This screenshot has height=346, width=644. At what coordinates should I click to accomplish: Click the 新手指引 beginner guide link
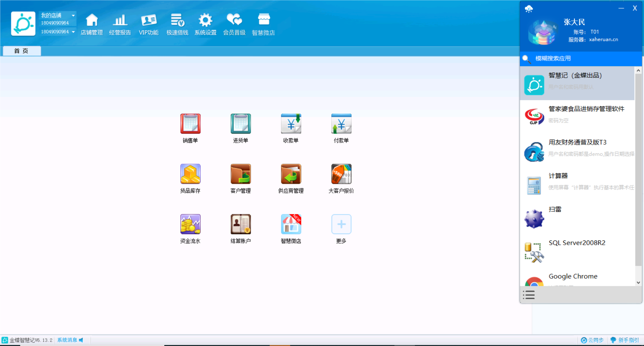625,340
